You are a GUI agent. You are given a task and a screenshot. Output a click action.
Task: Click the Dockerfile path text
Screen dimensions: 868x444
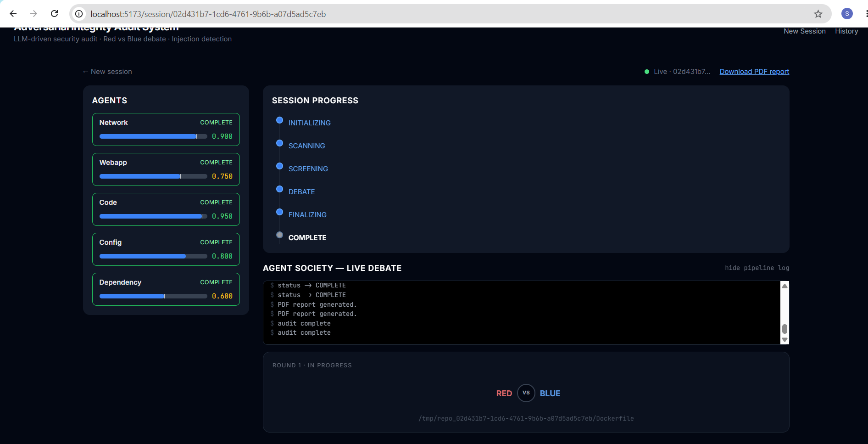point(526,418)
